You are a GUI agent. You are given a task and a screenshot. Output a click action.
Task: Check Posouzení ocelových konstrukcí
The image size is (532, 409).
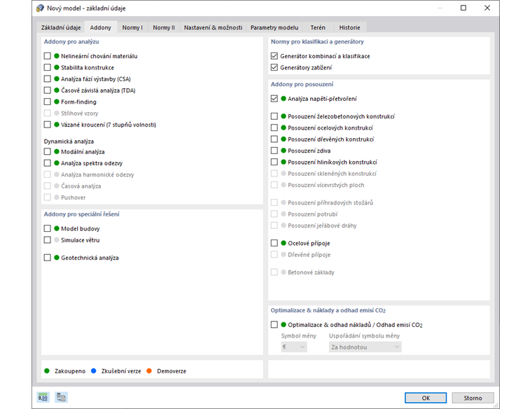pos(274,127)
